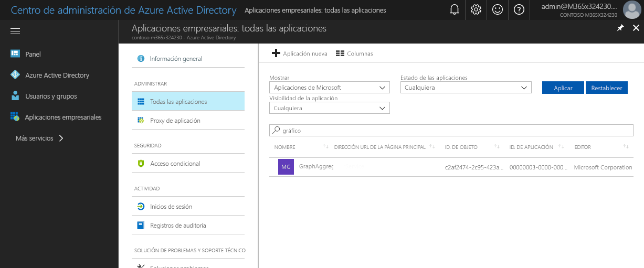Viewport: 644px width, 268px height.
Task: Select Usuarios y grupos in navigation
Action: click(51, 96)
